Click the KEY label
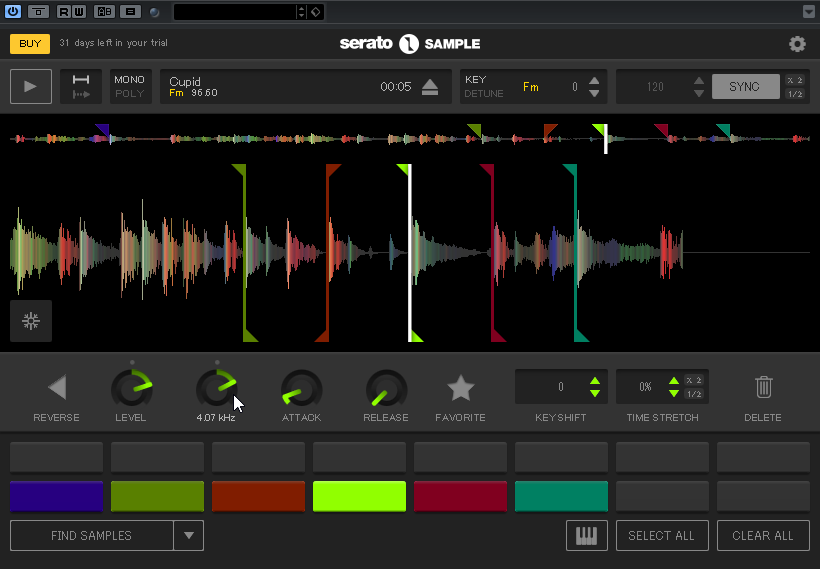The width and height of the screenshot is (820, 569). [x=475, y=79]
